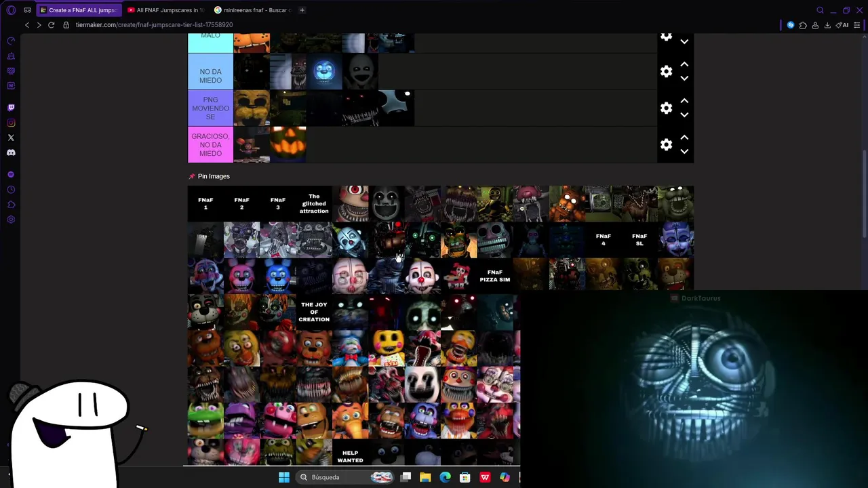This screenshot has width=868, height=488.
Task: Select the GRACIOSO, NO DA MIEDO tier label
Action: pos(210,144)
